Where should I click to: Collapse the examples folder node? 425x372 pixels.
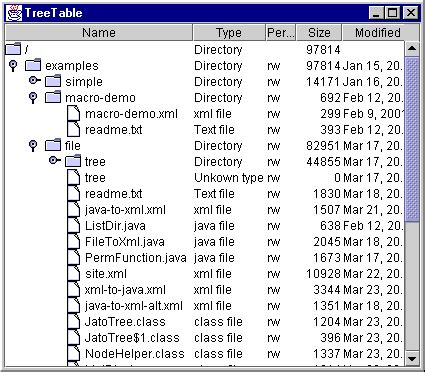(x=13, y=65)
